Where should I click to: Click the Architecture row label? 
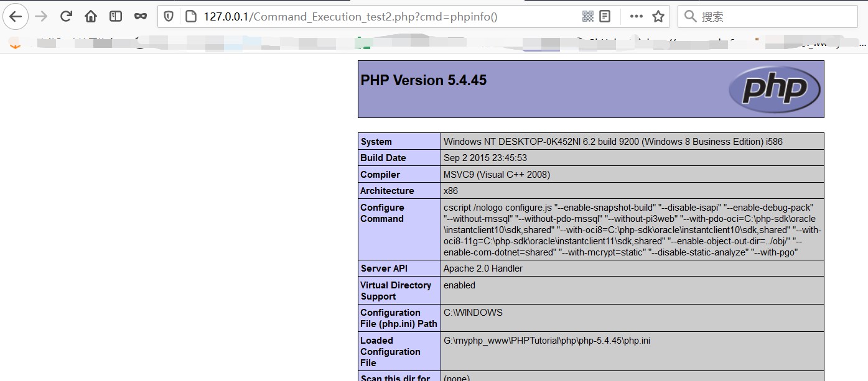click(387, 191)
